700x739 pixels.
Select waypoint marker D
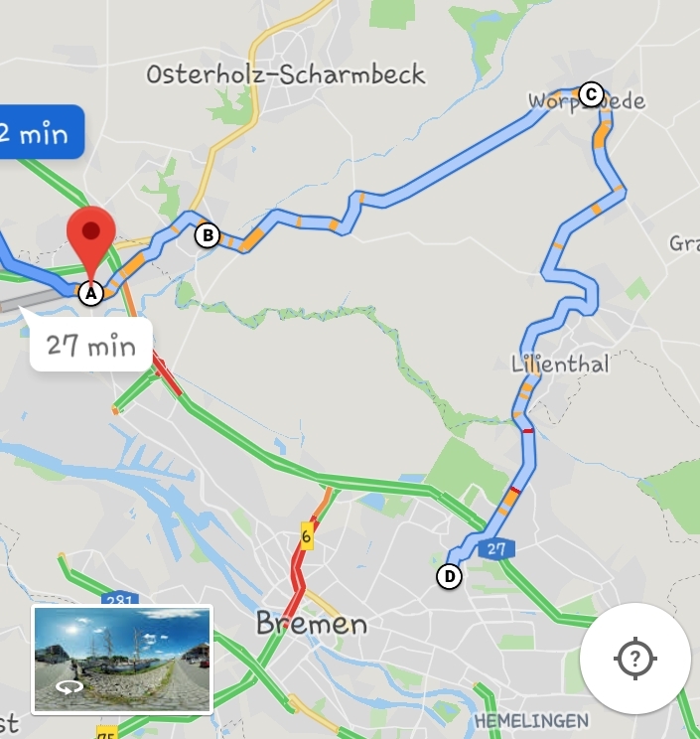coord(450,576)
